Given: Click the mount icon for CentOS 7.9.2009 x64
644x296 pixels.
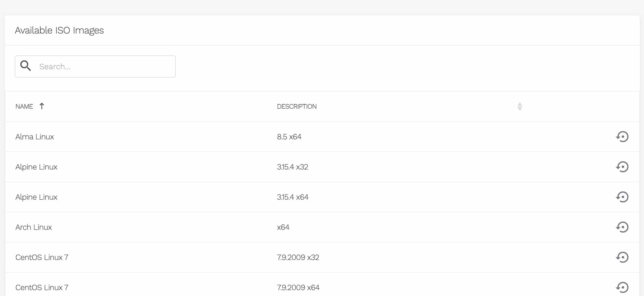Looking at the screenshot, I should (622, 287).
